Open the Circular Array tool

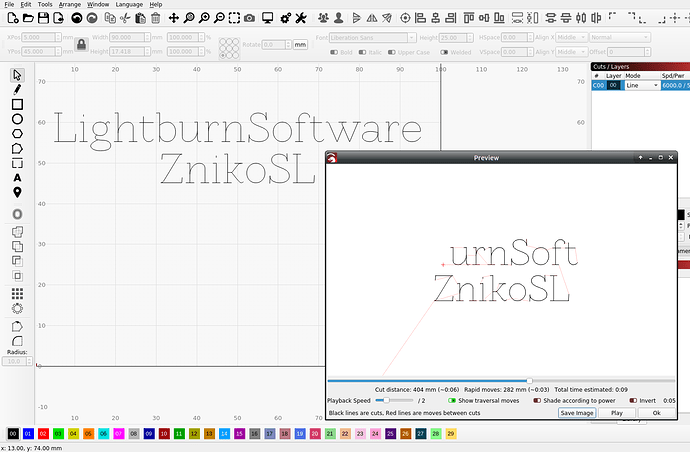click(17, 309)
